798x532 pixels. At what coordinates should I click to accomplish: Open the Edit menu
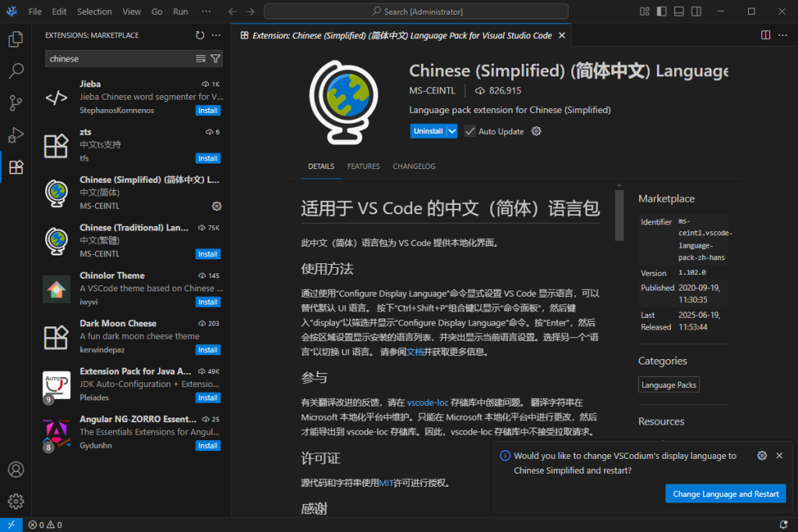pos(59,11)
